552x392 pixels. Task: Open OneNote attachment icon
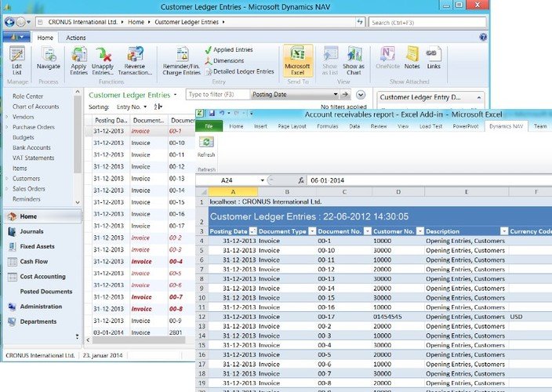387,58
